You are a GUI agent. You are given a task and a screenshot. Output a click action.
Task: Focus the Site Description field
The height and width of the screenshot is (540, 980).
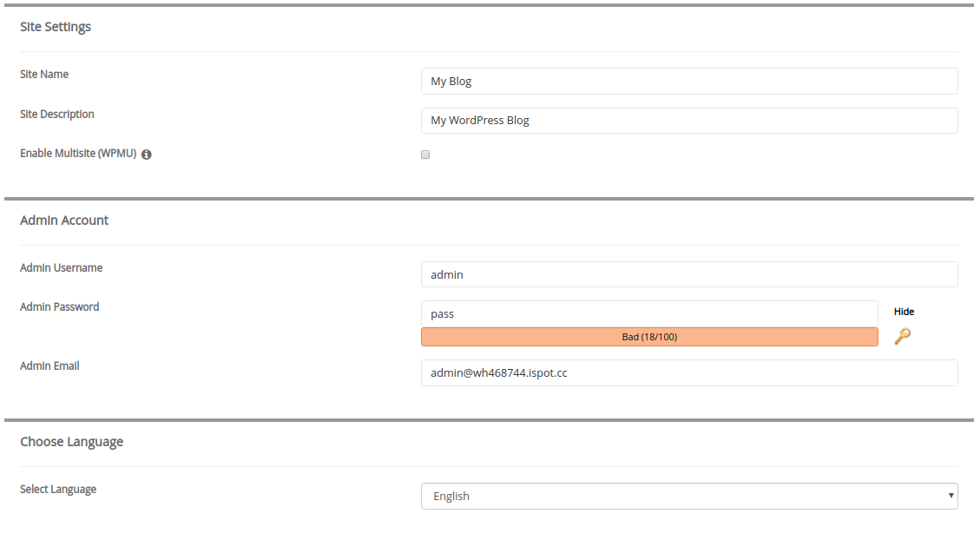pos(688,121)
